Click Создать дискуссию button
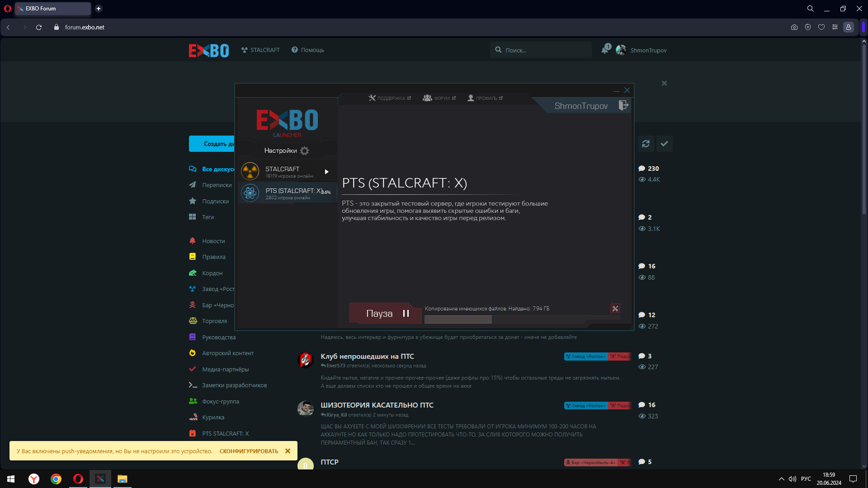The width and height of the screenshot is (868, 488). [x=212, y=144]
